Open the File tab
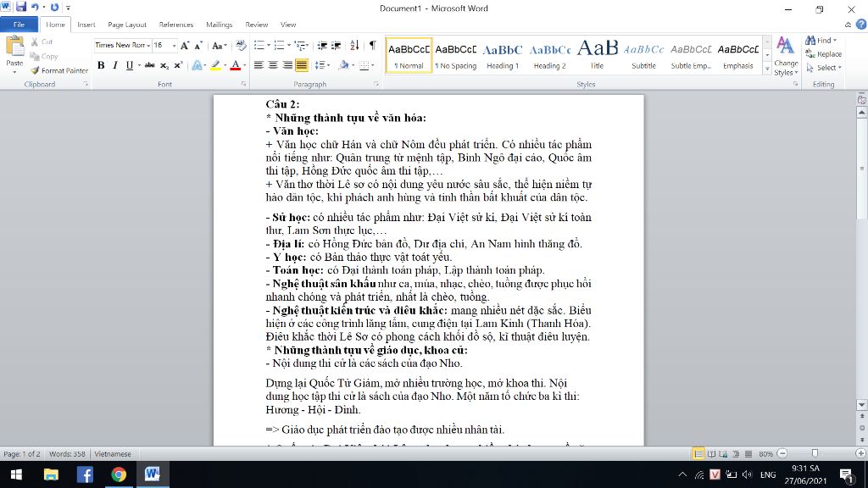 (19, 25)
